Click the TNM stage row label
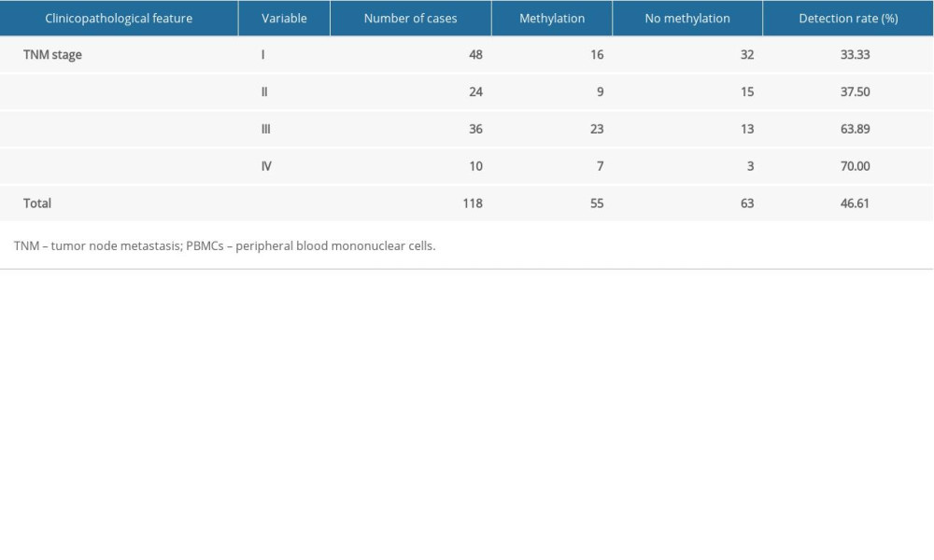Screen dimensions: 934x560 coord(52,55)
